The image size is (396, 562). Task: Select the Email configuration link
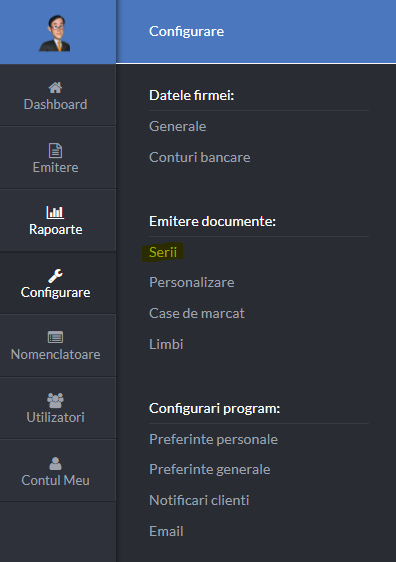tap(166, 532)
